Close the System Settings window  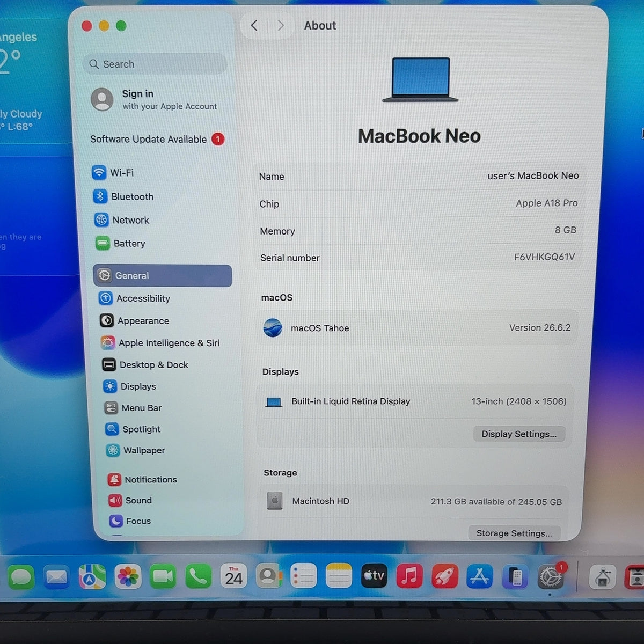point(86,26)
